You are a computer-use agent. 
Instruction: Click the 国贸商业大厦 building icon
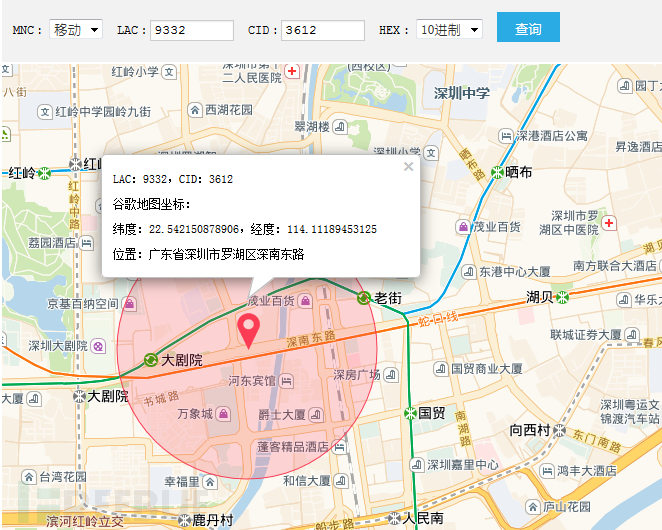(x=441, y=369)
